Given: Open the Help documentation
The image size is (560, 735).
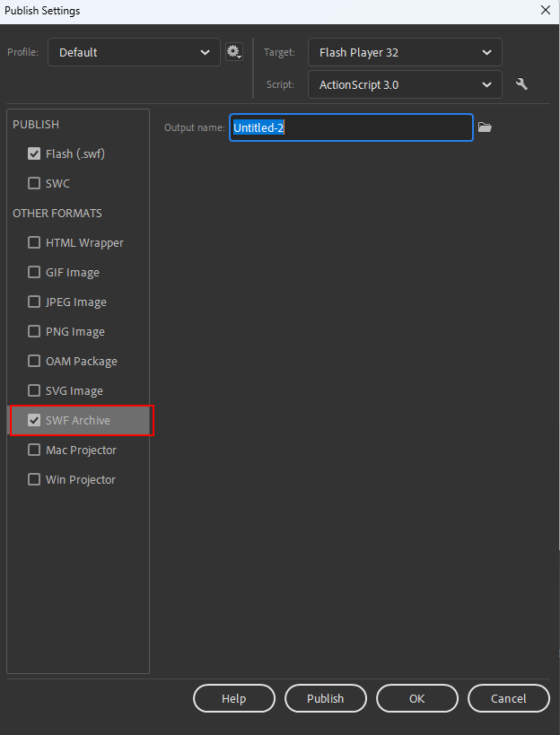Looking at the screenshot, I should coord(233,698).
